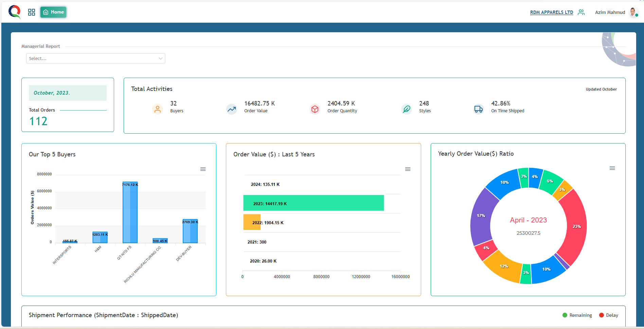644x329 pixels.
Task: Click the Order Value trend icon
Action: click(232, 109)
